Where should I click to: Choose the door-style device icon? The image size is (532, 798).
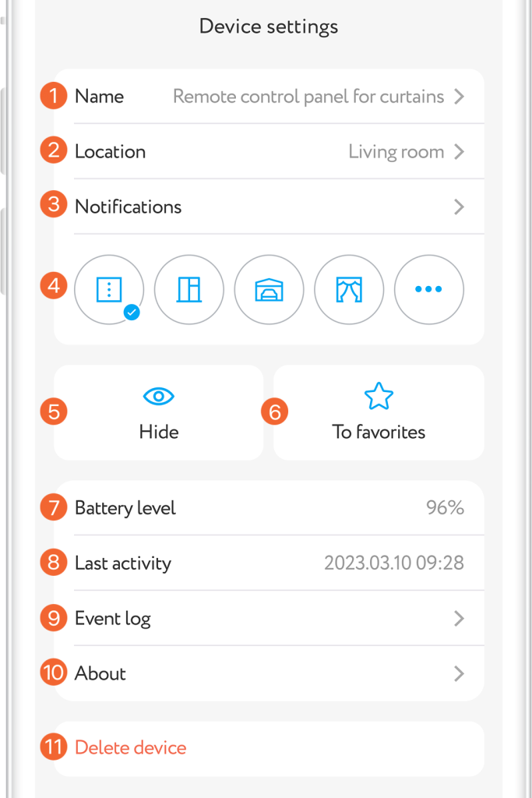[x=189, y=289]
